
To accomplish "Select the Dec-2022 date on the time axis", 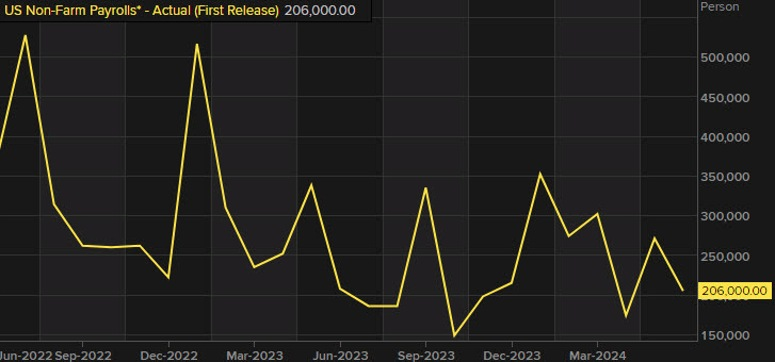I will tap(169, 355).
